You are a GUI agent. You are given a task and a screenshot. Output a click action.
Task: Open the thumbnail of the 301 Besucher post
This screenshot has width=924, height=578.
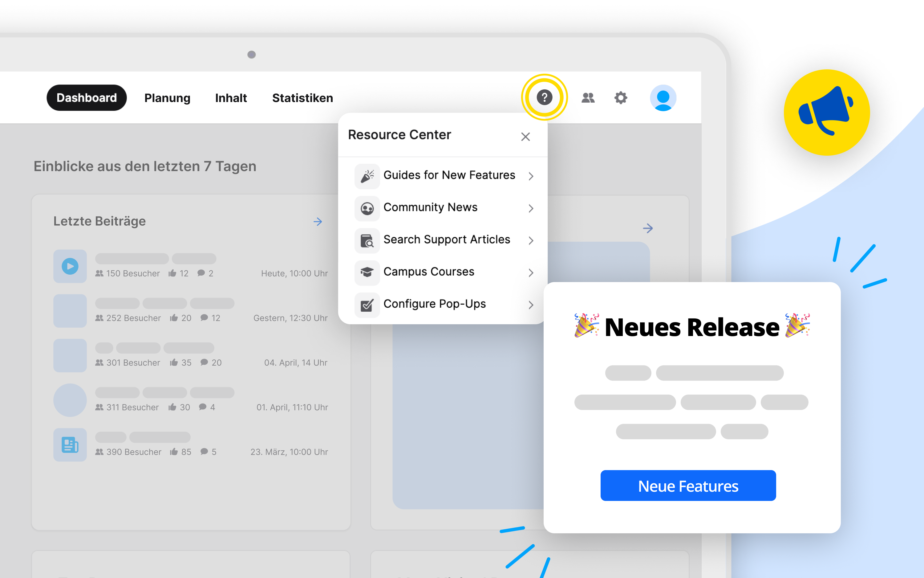click(x=70, y=355)
